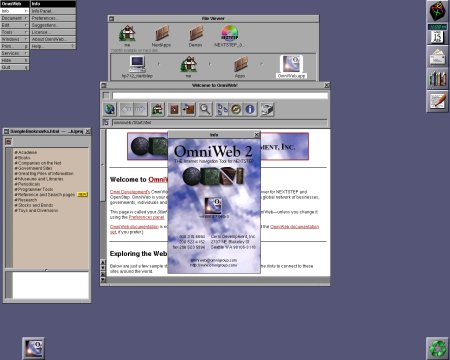Click the blue info icon in toolbar
This screenshot has height=360, width=450.
(x=250, y=109)
